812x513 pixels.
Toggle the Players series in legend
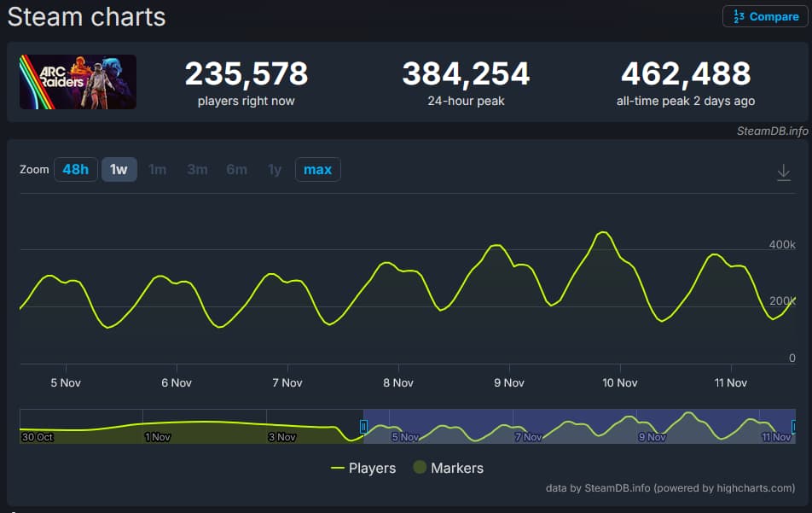coord(363,468)
